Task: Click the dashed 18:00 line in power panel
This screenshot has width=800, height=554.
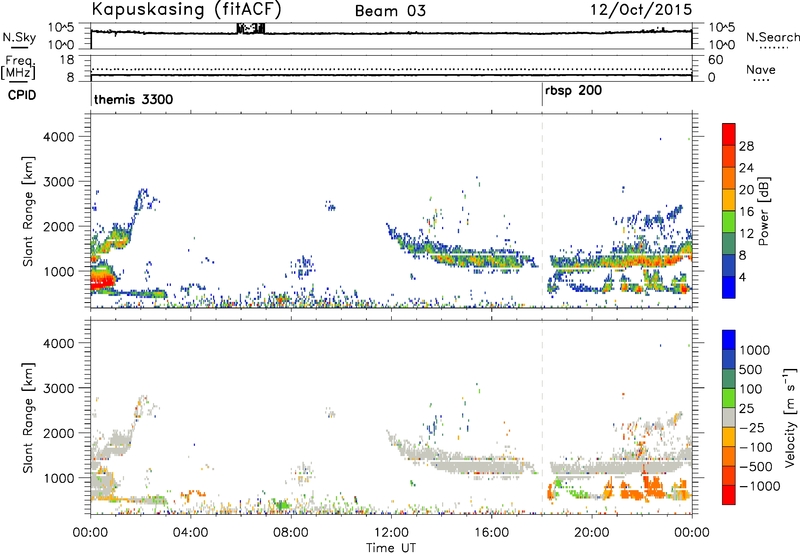Action: pyautogui.click(x=542, y=210)
